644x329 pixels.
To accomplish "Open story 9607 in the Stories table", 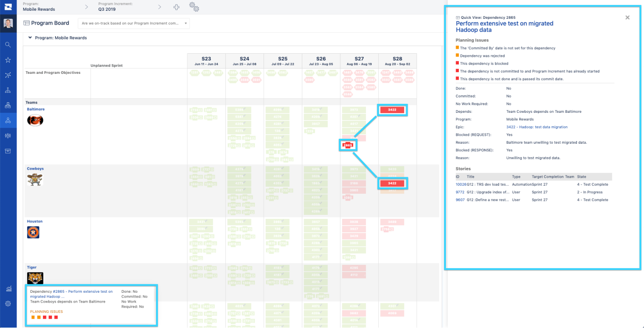I will [x=460, y=200].
